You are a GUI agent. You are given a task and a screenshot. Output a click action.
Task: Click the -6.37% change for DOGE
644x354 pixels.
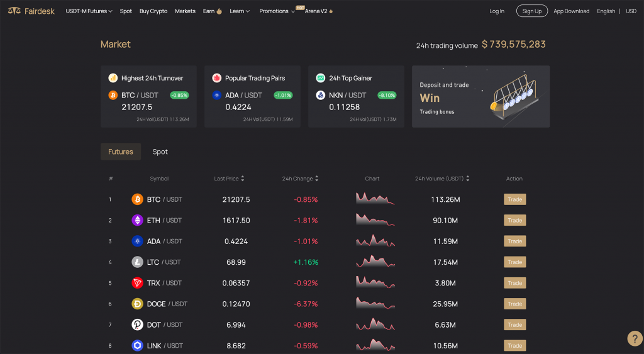(306, 304)
